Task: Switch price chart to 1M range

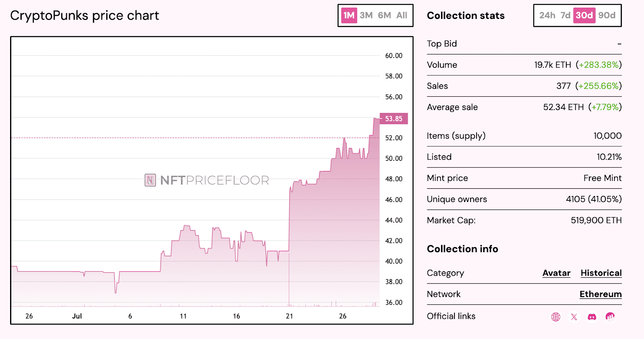Action: (349, 15)
